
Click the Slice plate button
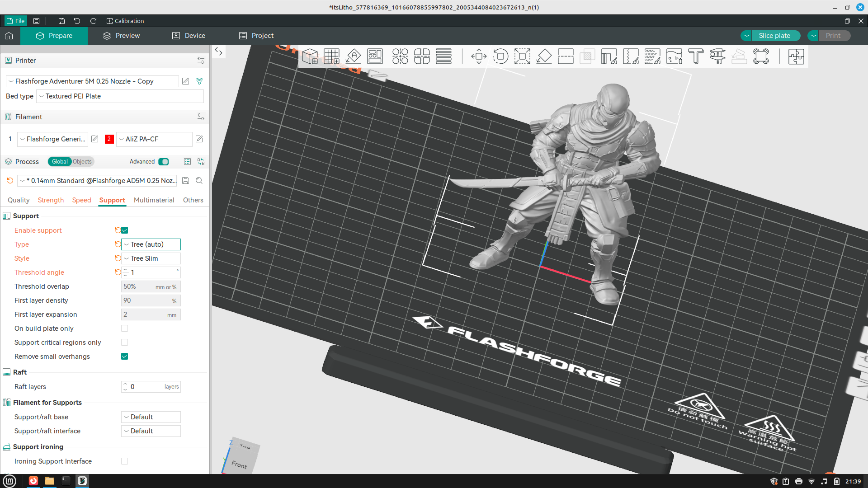point(774,36)
